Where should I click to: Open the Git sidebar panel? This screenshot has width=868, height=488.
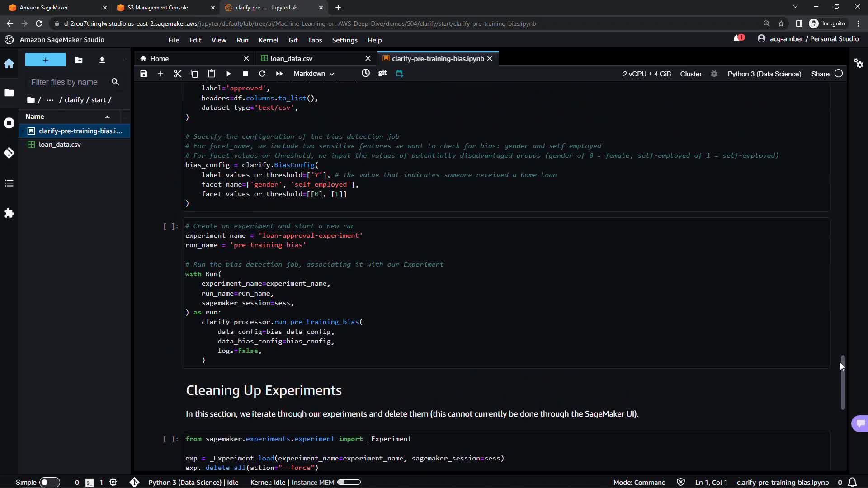(x=9, y=153)
